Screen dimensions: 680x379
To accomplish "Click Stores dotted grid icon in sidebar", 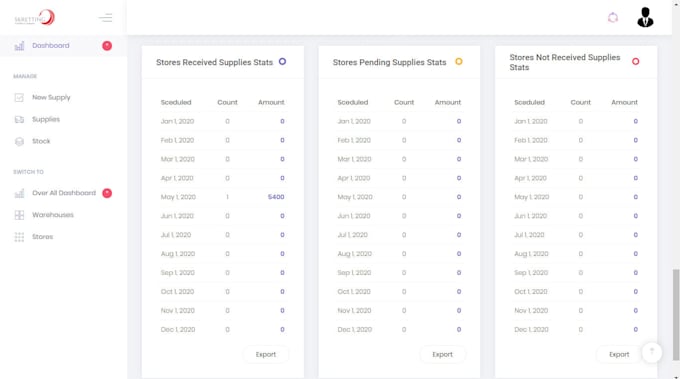I will [19, 237].
